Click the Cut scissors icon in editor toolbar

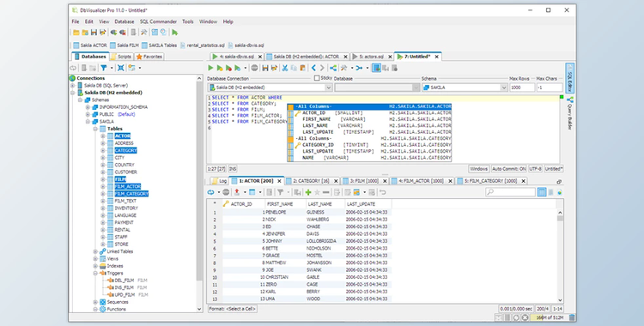(x=284, y=68)
